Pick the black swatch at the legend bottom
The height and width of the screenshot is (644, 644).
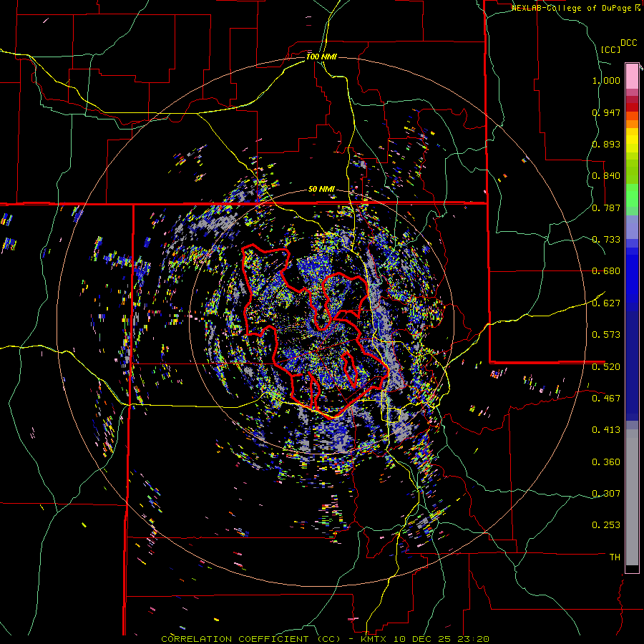(632, 569)
